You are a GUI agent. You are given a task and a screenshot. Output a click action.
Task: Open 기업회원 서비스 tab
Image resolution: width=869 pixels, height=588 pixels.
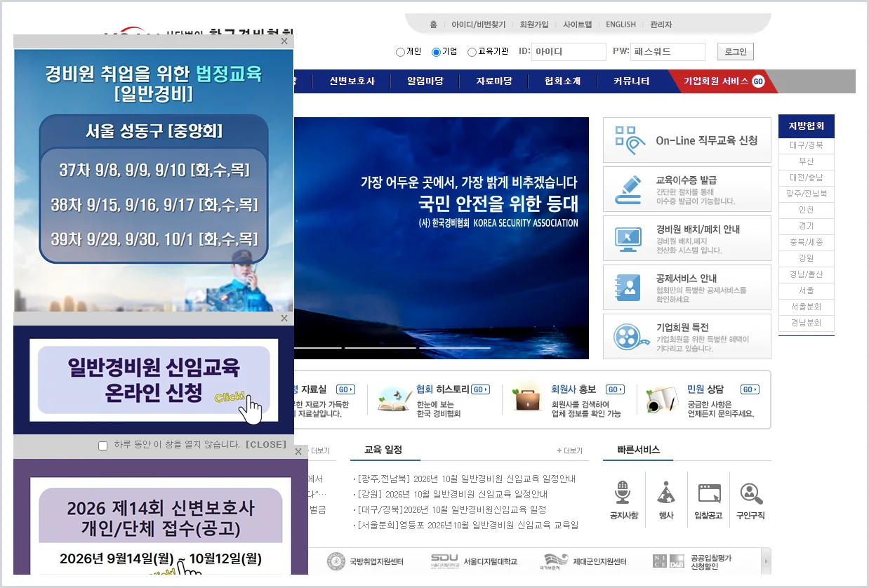pos(723,81)
